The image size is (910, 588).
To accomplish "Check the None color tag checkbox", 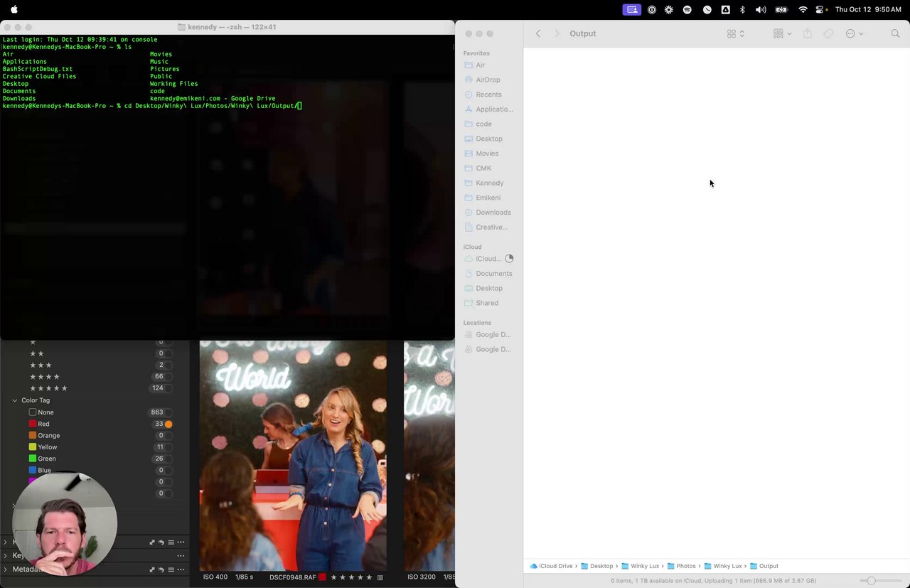I will [x=33, y=412].
